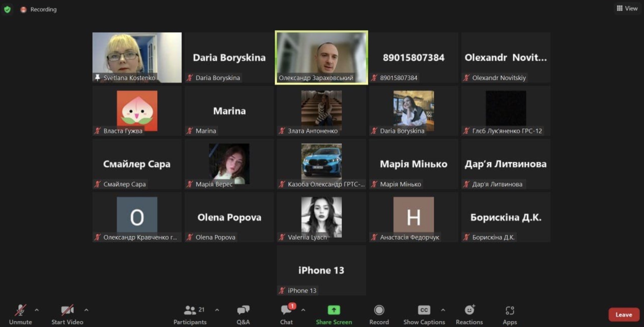Click the green encryption shield icon
644x327 pixels.
pyautogui.click(x=7, y=10)
